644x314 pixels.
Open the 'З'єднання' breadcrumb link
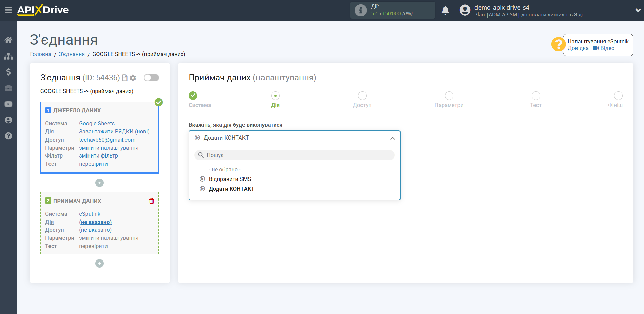[72, 54]
